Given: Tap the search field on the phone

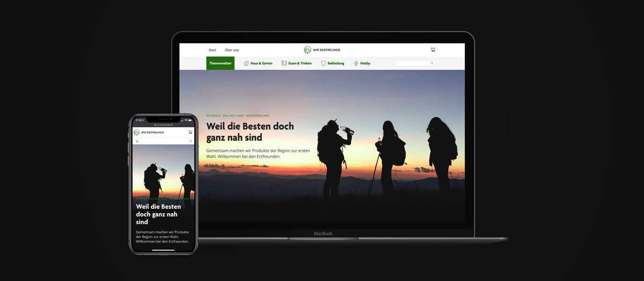Looking at the screenshot, I should point(165,141).
